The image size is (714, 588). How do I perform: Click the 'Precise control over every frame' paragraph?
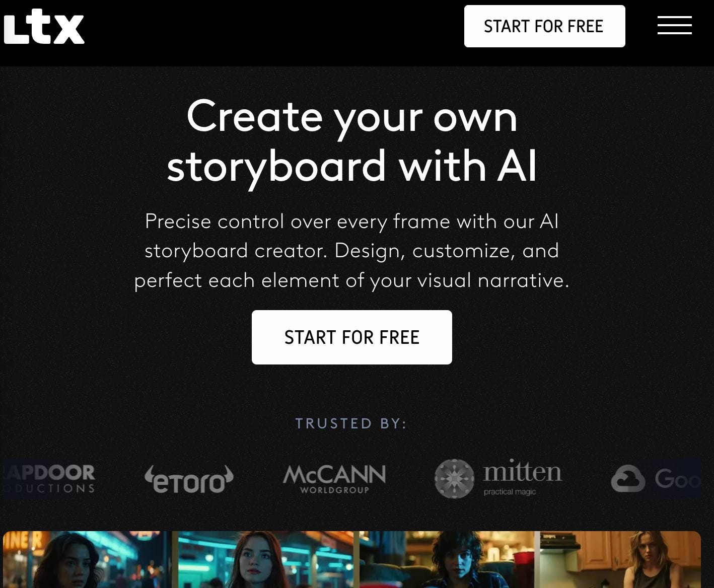351,251
